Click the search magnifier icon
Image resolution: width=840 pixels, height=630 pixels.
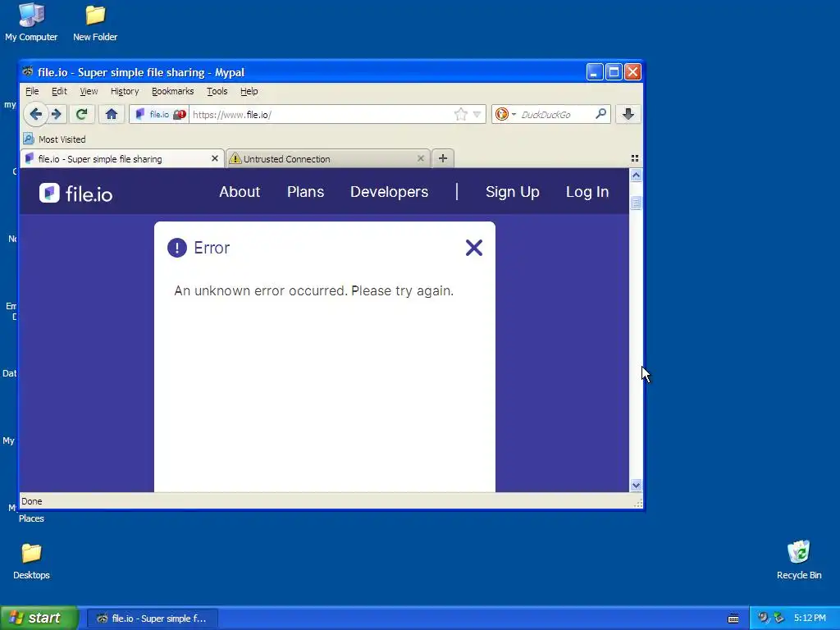click(601, 113)
